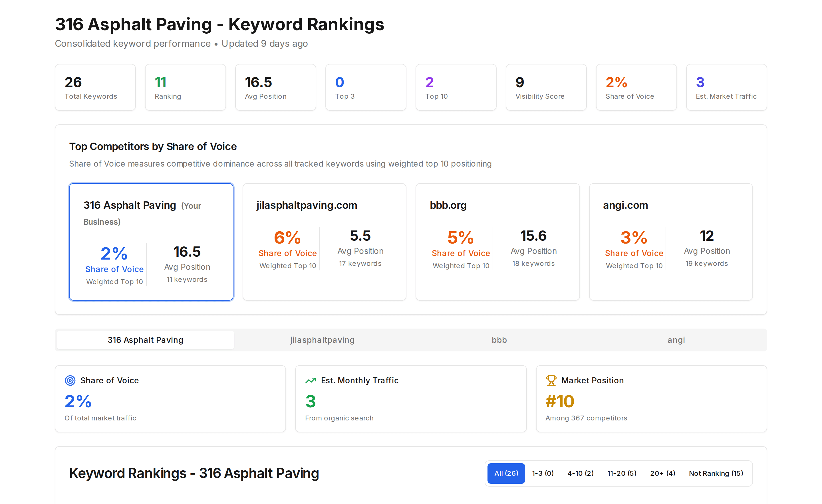Select the 316 Asphalt Paving competitor card

151,242
